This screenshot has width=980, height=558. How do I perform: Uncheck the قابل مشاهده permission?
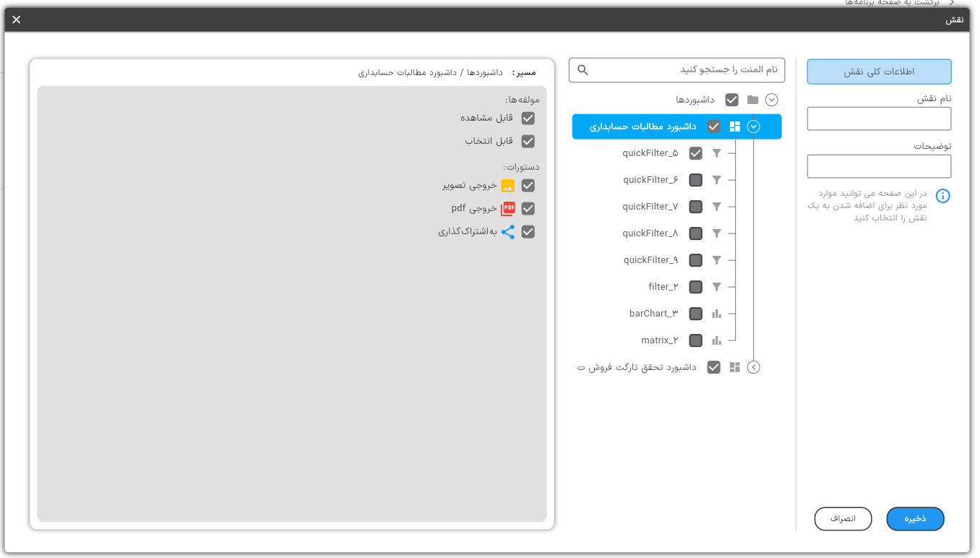pos(528,118)
